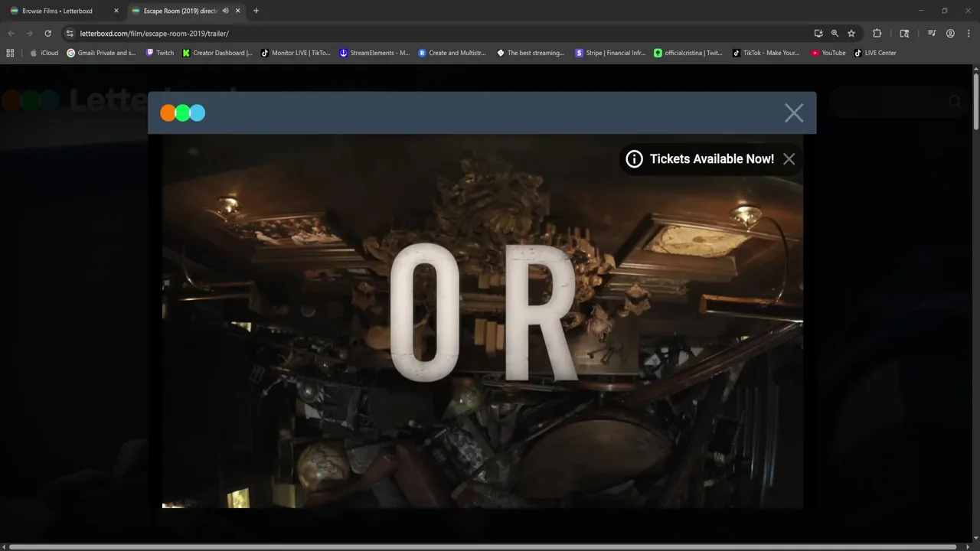Focus the letterboxd.com URL address bar

coord(444,34)
